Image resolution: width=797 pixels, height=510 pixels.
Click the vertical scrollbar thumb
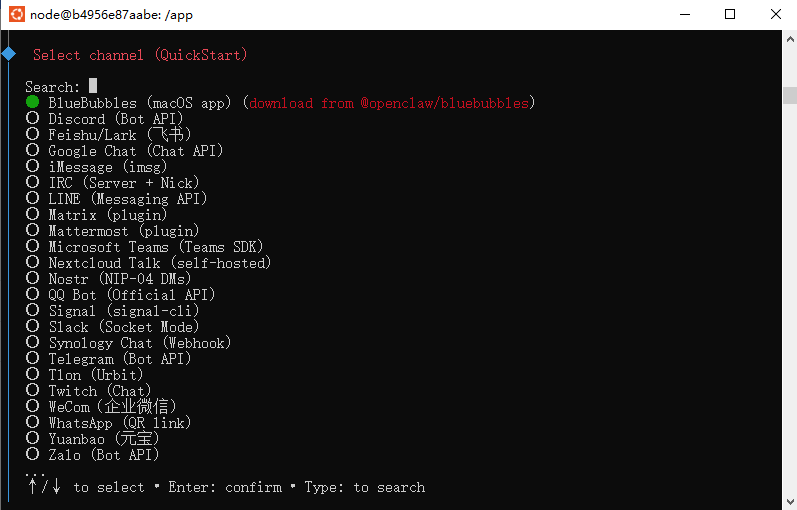click(790, 96)
